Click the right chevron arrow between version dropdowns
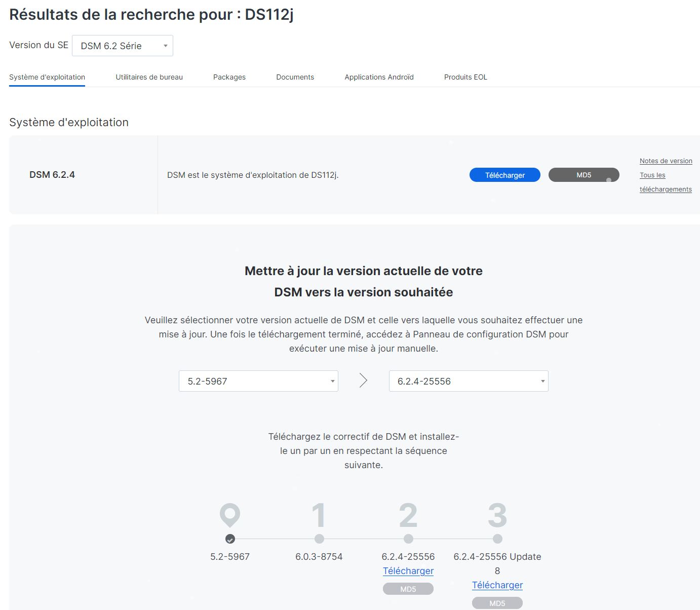 [x=363, y=380]
